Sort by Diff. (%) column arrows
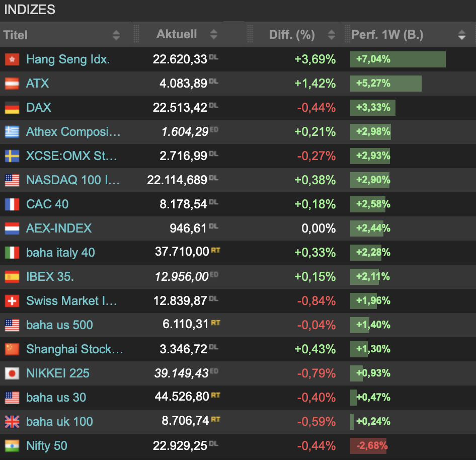Image resolution: width=476 pixels, height=460 pixels. [332, 35]
